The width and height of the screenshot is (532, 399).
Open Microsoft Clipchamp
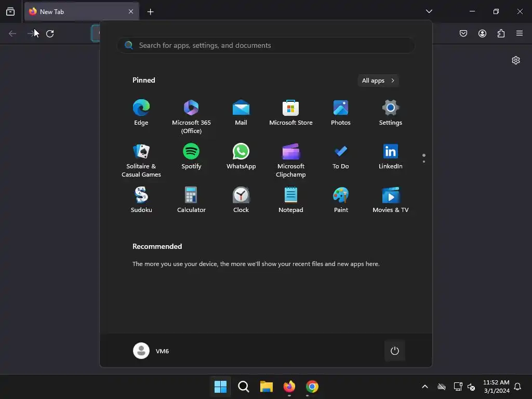pyautogui.click(x=291, y=160)
